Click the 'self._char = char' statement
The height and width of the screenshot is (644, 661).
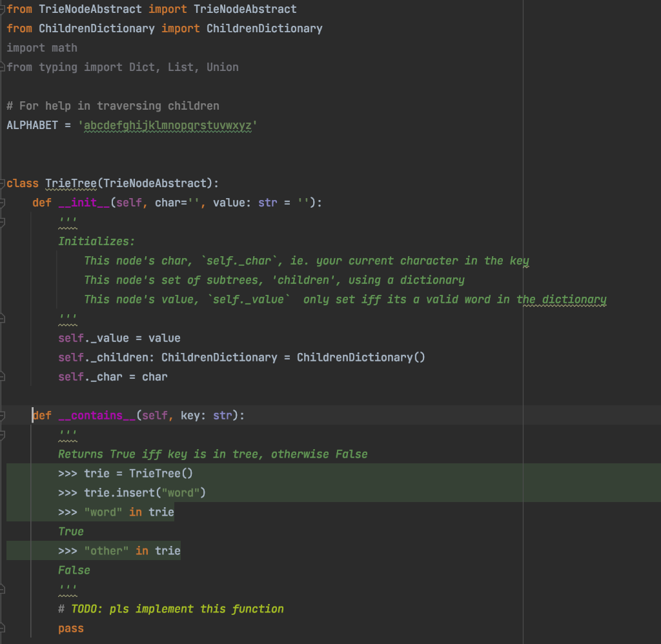(x=113, y=377)
